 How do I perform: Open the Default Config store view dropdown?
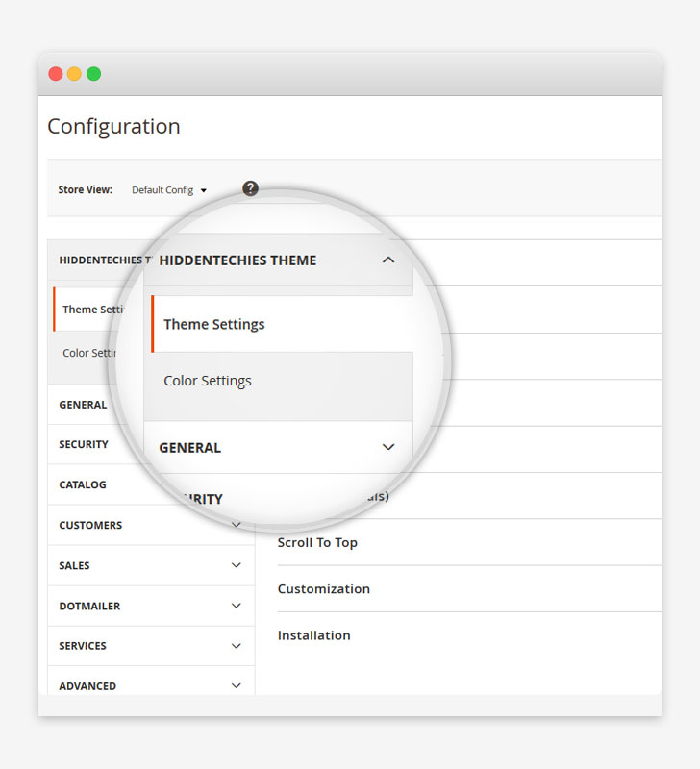(169, 189)
